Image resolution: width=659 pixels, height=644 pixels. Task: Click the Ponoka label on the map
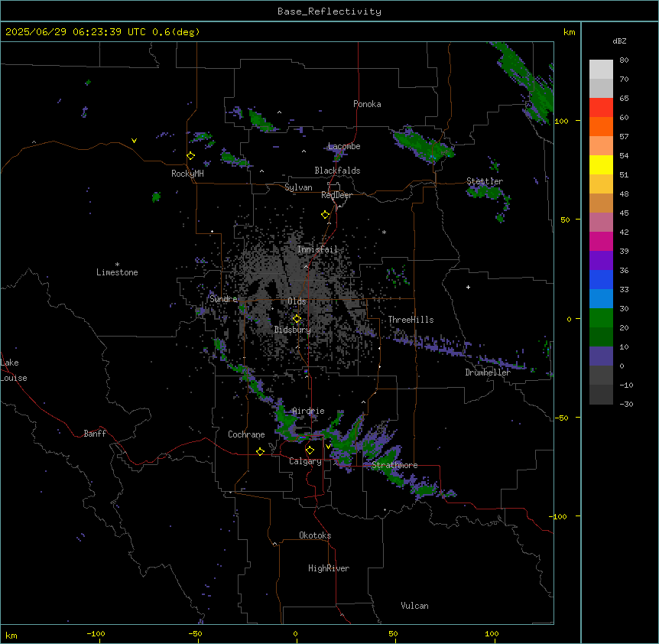click(x=367, y=104)
